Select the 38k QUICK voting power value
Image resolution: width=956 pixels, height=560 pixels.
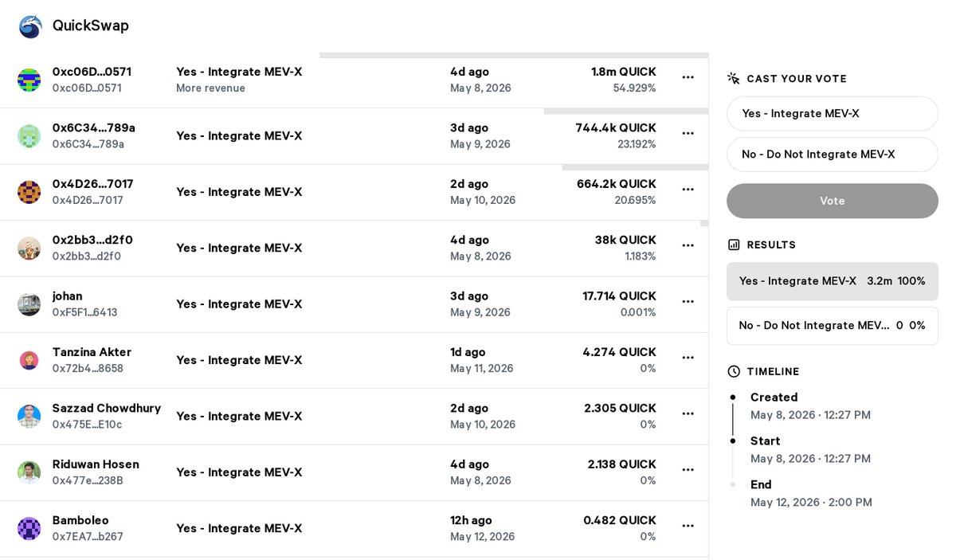(625, 240)
